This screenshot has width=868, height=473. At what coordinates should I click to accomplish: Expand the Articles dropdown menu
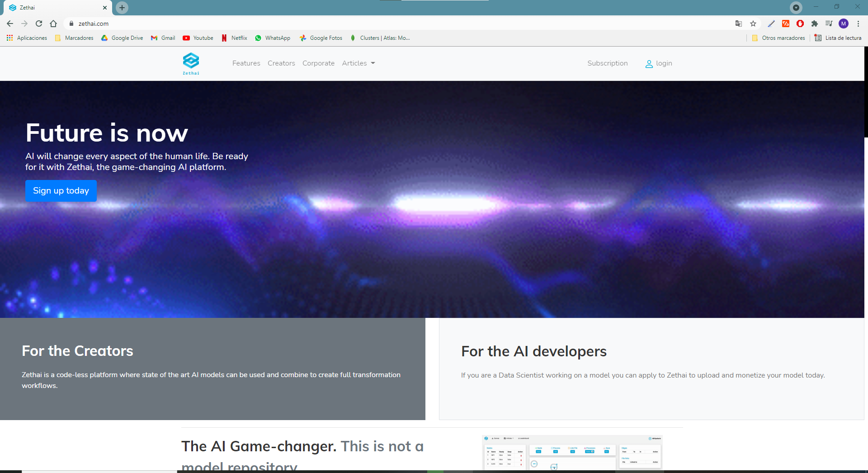click(x=359, y=63)
